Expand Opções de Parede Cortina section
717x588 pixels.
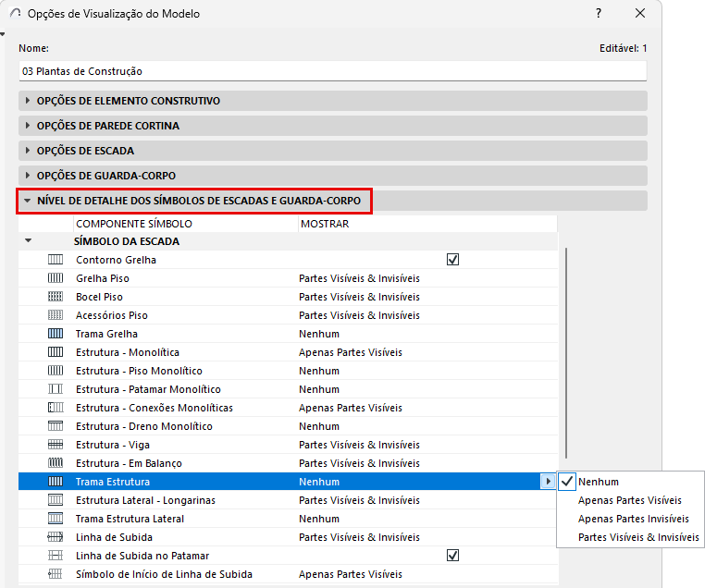pyautogui.click(x=28, y=125)
